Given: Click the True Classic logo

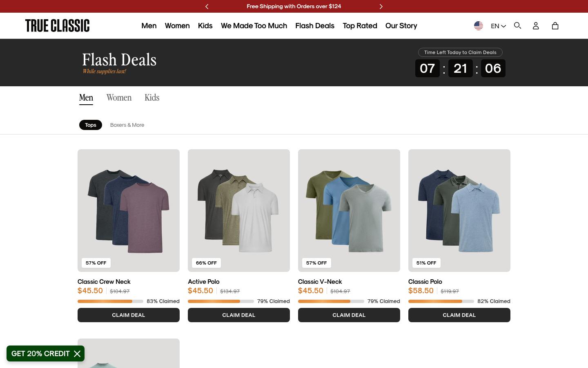Looking at the screenshot, I should click(x=57, y=25).
